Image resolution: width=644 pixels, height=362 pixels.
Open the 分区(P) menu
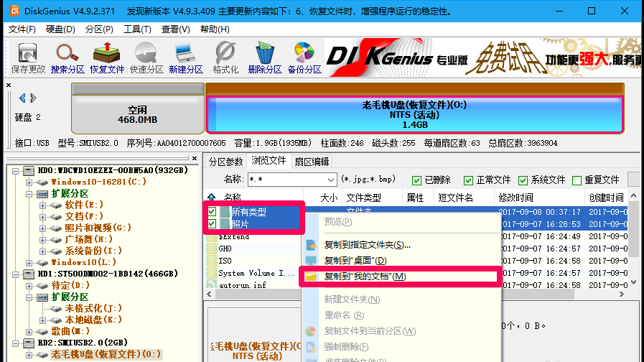99,29
